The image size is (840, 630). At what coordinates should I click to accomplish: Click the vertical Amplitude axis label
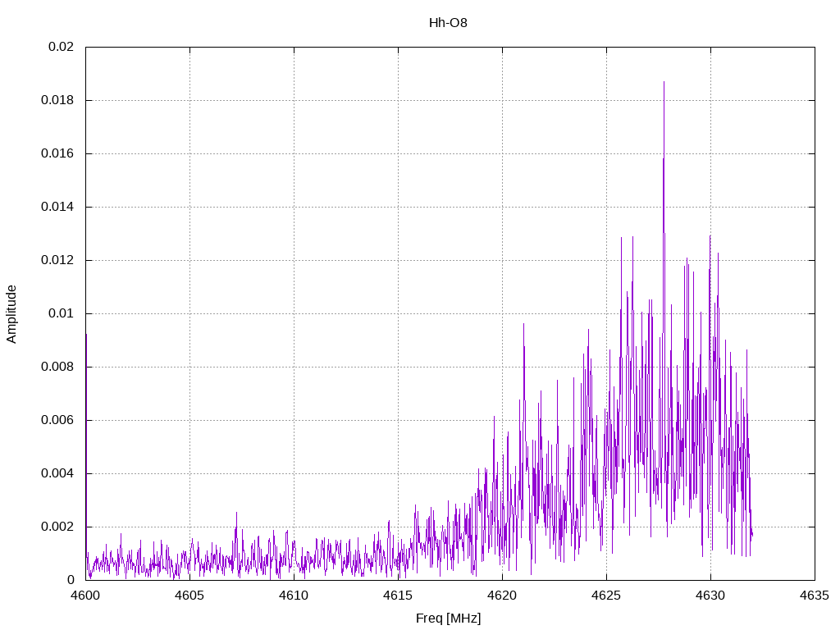pyautogui.click(x=11, y=314)
